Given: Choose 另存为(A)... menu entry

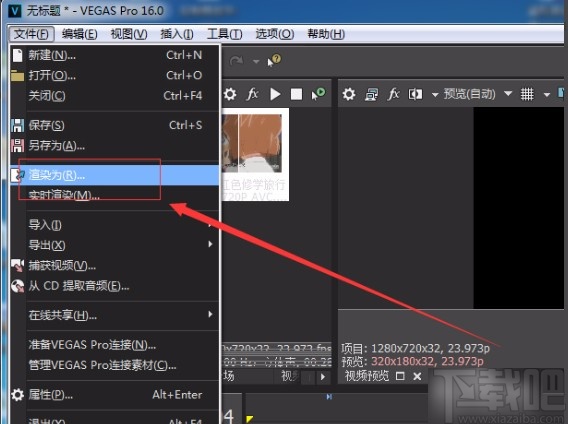Looking at the screenshot, I should pos(114,146).
